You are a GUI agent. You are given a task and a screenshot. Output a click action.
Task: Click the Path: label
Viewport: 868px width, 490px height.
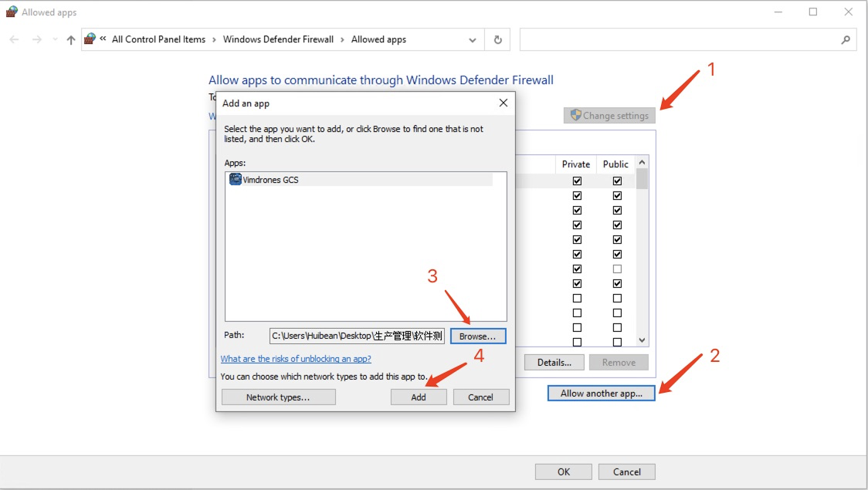(x=234, y=335)
